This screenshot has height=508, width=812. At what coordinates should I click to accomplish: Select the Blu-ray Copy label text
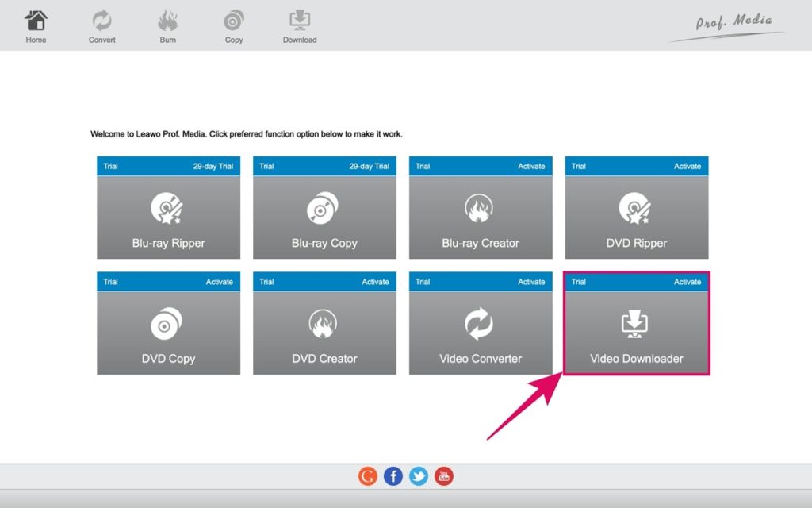click(324, 243)
